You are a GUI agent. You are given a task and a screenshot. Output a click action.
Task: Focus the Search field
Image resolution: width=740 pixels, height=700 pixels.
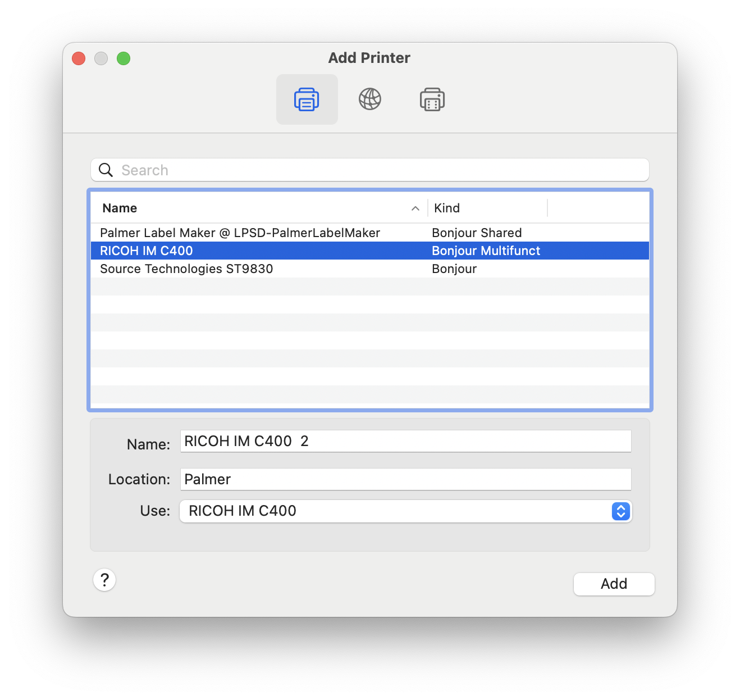point(382,170)
